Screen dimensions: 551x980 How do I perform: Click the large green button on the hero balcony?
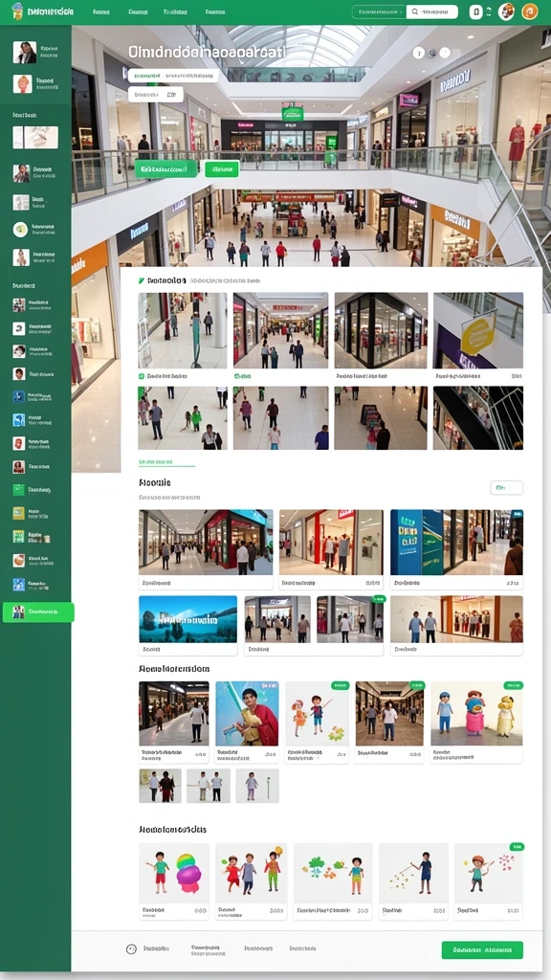pos(166,168)
